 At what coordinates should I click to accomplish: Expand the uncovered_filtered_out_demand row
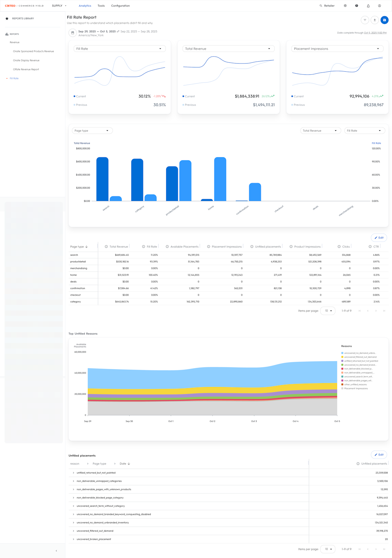(x=74, y=531)
